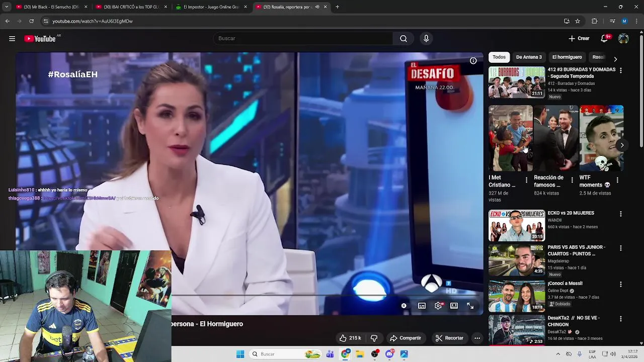This screenshot has width=644, height=362.
Task: Open the PARIS VS ABS VS JUNIOR thumbnail
Action: tap(517, 260)
